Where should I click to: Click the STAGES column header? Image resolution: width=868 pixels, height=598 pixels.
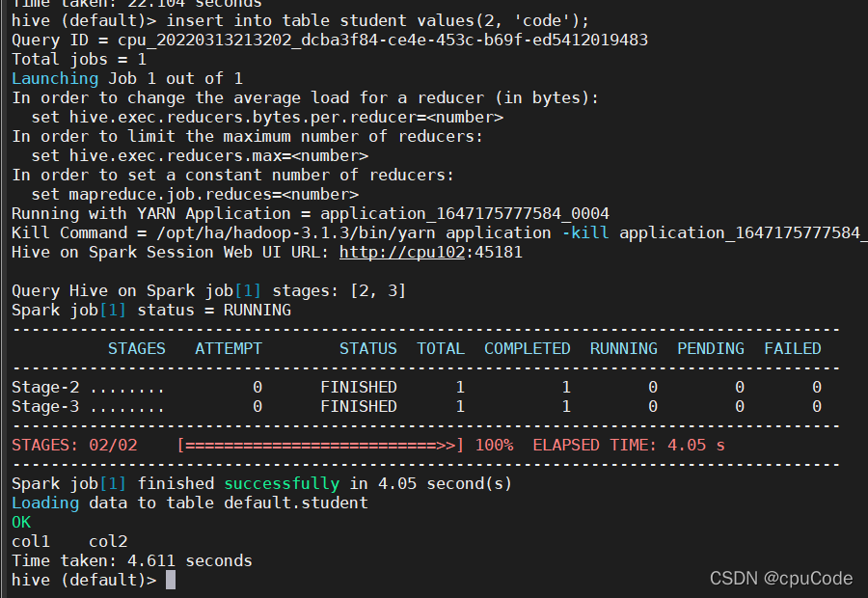[x=137, y=349]
